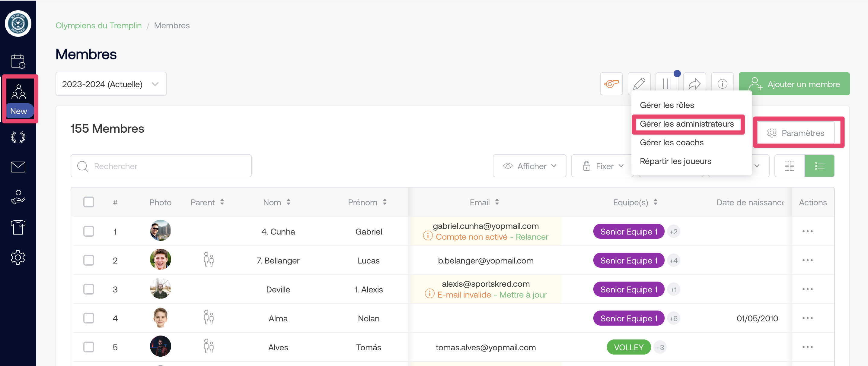Expand +2 teams badge for Gabriel Cunha
The image size is (868, 366).
click(x=673, y=232)
